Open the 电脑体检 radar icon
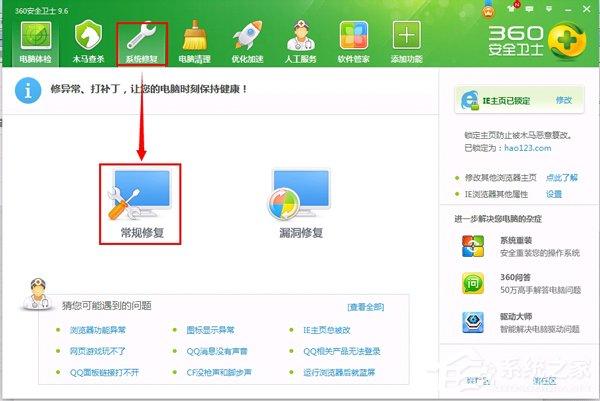 (36, 35)
